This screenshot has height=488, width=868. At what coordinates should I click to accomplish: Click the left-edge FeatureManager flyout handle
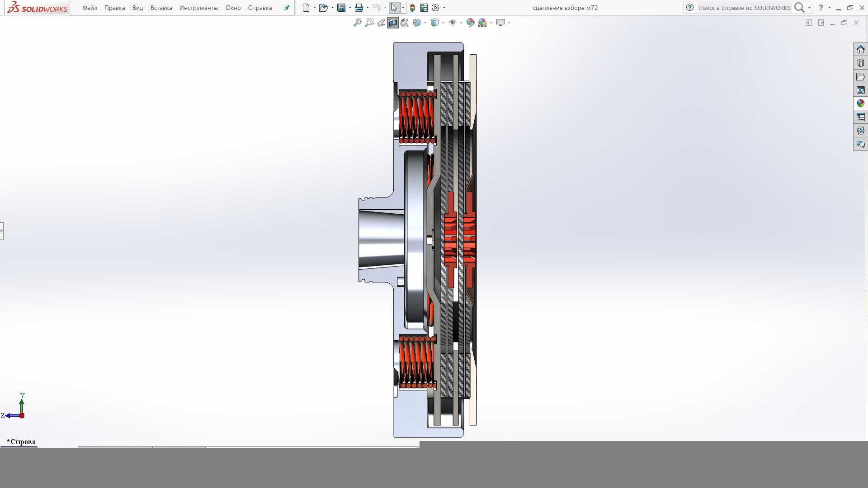point(1,231)
